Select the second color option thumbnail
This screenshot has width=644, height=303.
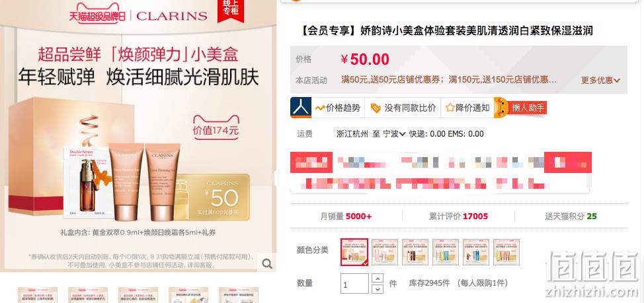(385, 252)
